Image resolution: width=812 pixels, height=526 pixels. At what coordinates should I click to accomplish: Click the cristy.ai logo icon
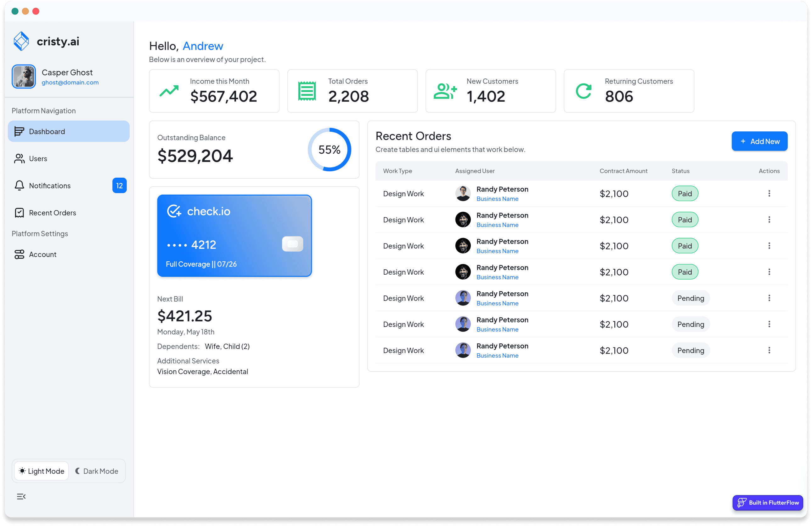pyautogui.click(x=21, y=41)
